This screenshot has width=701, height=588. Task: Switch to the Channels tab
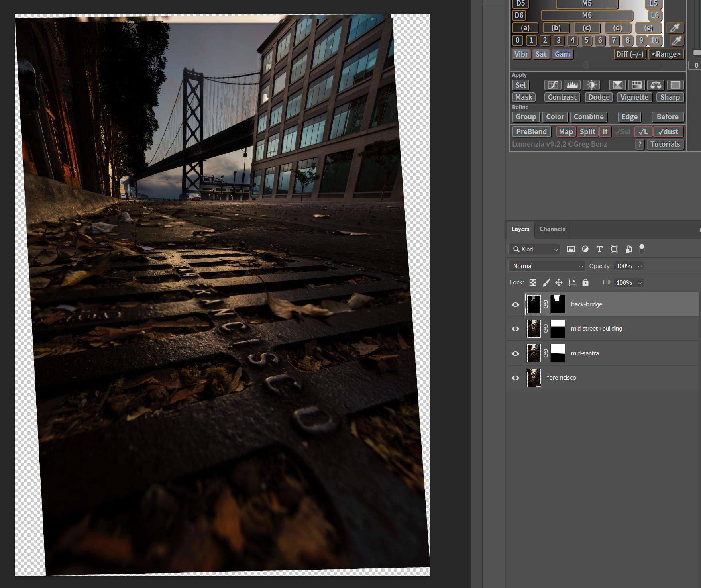coord(552,229)
